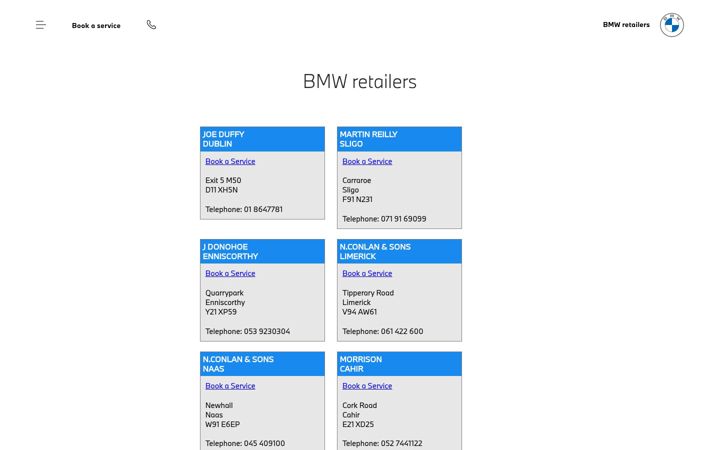This screenshot has height=450, width=720.
Task: Book a Service at Morrison Cahir
Action: (367, 386)
